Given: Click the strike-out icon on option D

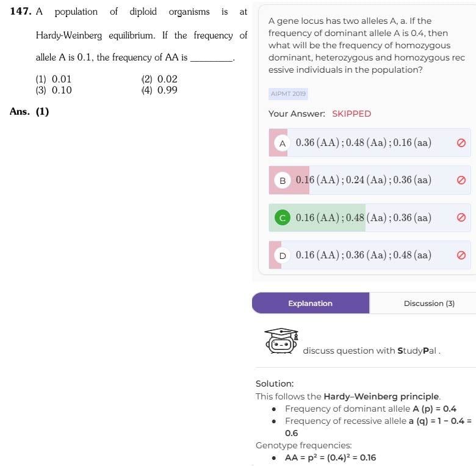Looking at the screenshot, I should click(461, 255).
